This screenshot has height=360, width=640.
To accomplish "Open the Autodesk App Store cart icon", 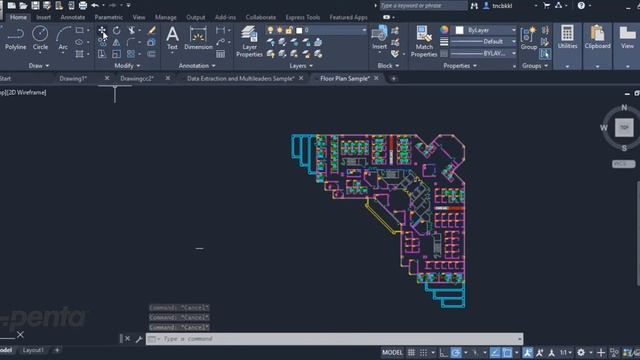I will (547, 5).
